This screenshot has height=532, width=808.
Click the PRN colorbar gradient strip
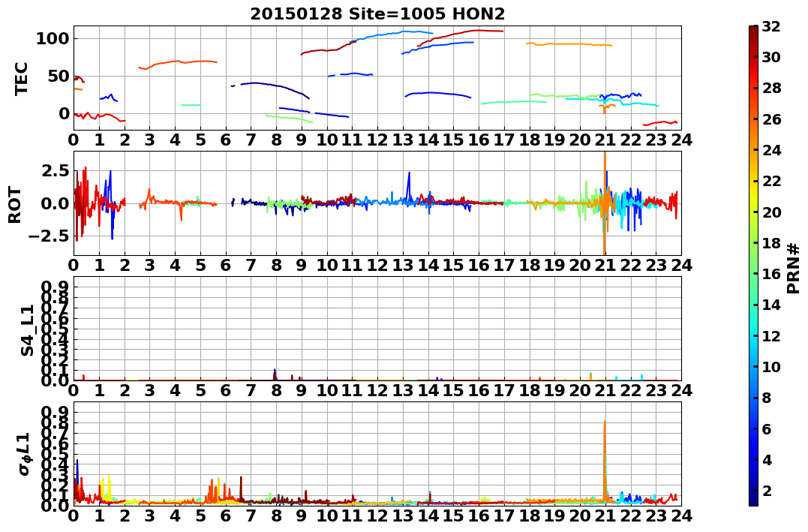point(753,266)
